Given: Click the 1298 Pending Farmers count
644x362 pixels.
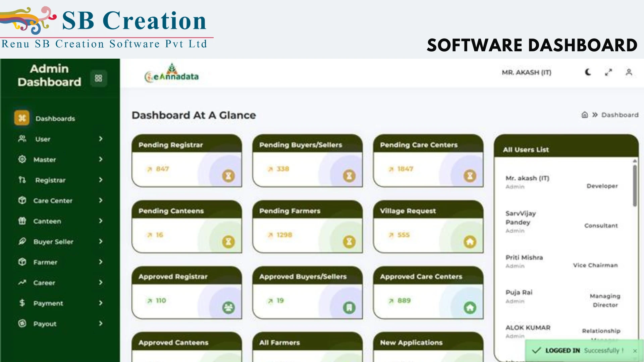Looking at the screenshot, I should [x=284, y=235].
